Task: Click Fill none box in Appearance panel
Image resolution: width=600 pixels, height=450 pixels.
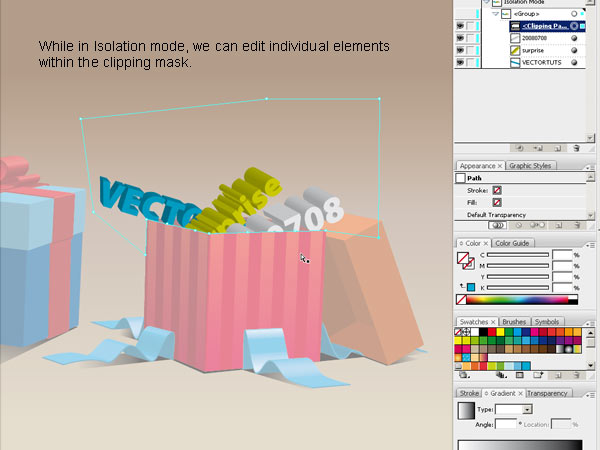Action: (x=497, y=202)
